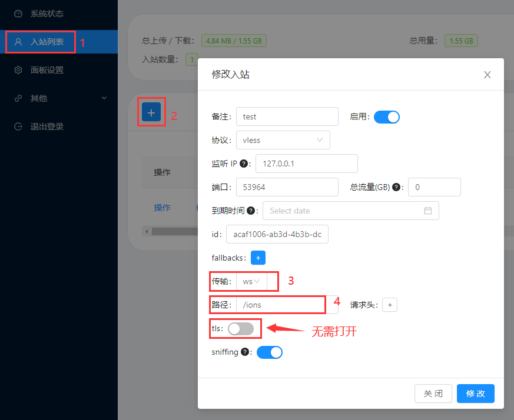514x420 pixels.
Task: Open the 传输 ws transport dropdown
Action: (252, 281)
